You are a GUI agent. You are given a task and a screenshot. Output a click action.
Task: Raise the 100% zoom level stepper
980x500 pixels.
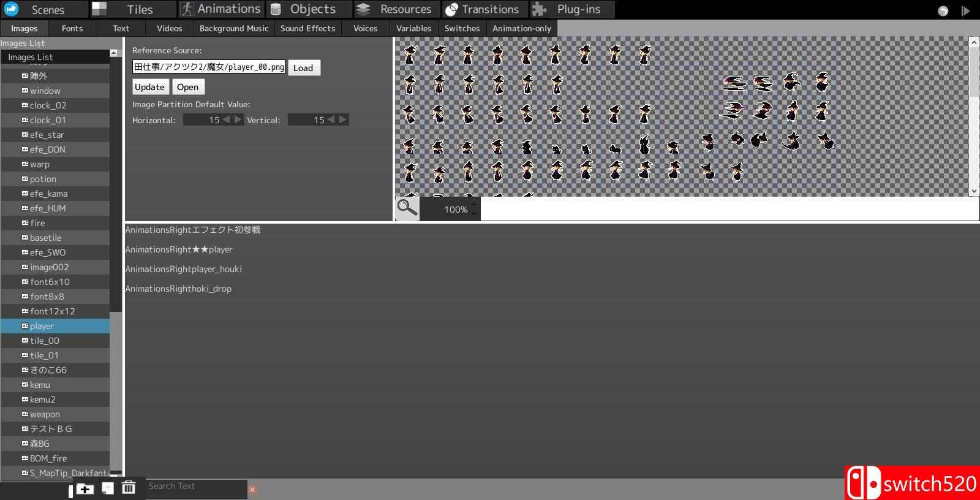point(473,205)
